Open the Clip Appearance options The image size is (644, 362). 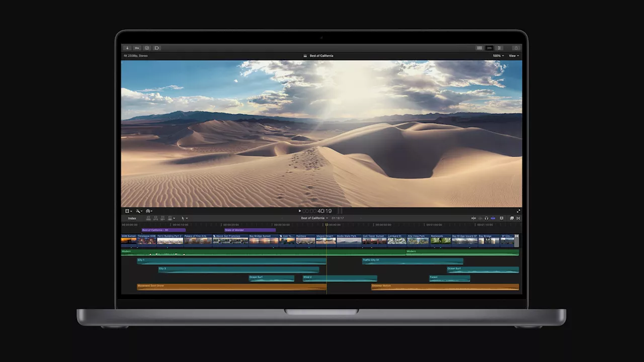tap(501, 218)
